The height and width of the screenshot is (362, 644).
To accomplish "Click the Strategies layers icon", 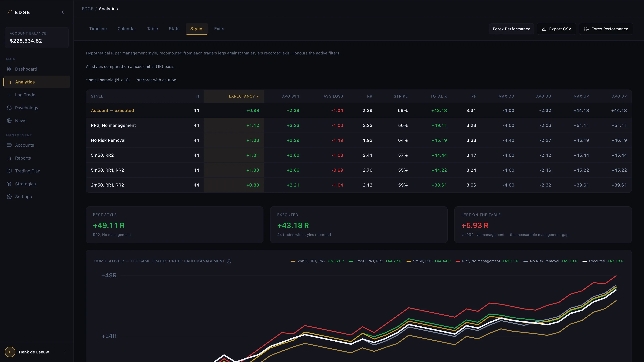I will [9, 184].
